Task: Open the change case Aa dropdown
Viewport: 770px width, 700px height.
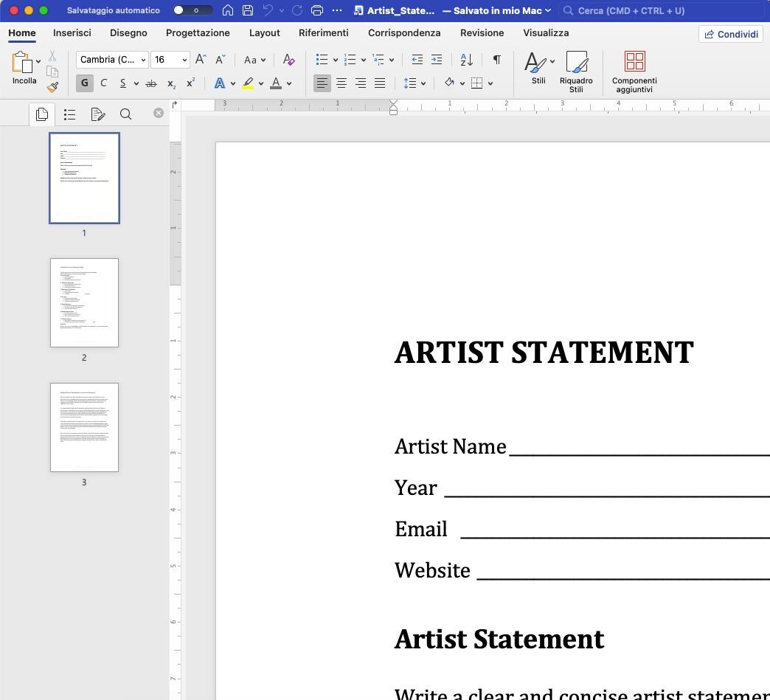Action: point(255,60)
